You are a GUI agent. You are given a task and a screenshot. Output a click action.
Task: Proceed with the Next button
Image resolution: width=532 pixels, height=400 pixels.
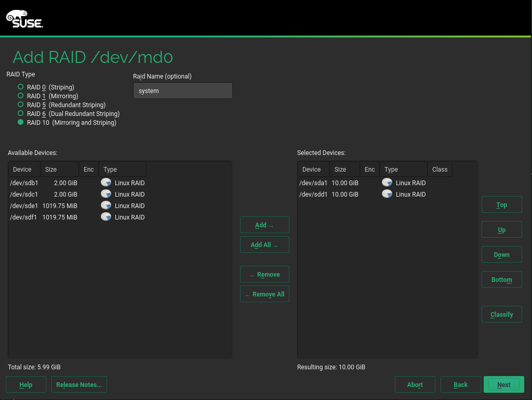click(503, 385)
